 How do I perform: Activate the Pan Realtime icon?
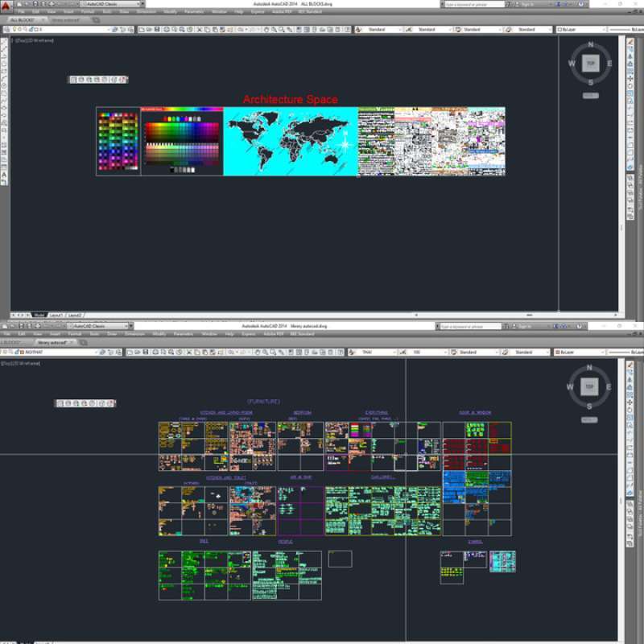[266, 31]
